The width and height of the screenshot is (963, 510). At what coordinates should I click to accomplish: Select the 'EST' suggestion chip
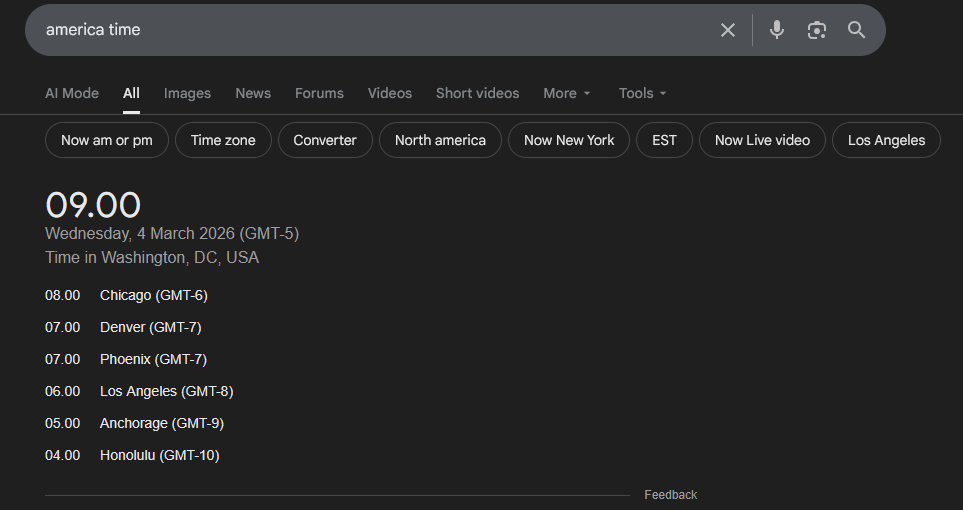[x=665, y=140]
